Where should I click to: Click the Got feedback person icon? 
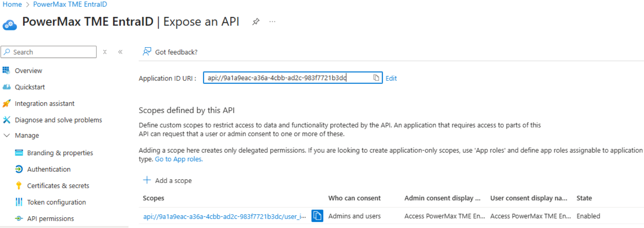(x=147, y=51)
